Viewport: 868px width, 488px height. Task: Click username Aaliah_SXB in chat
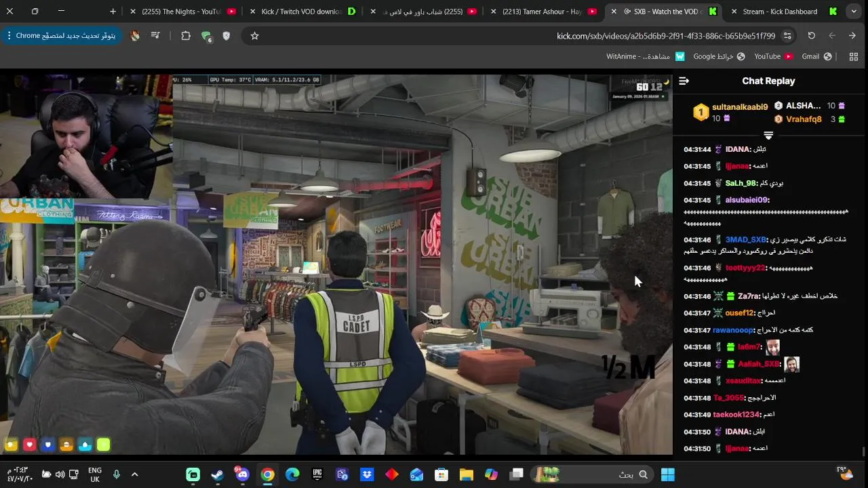point(759,364)
